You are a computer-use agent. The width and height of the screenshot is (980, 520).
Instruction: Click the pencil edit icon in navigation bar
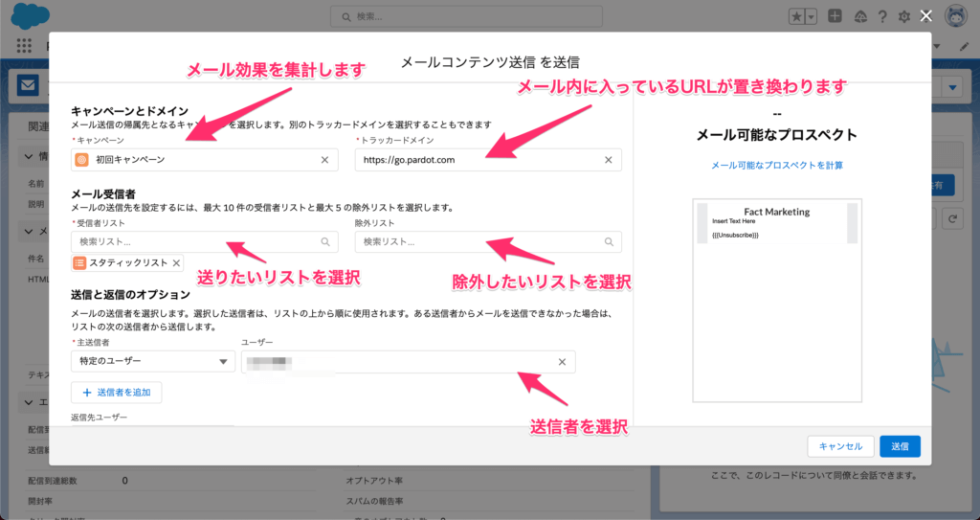coord(965,46)
